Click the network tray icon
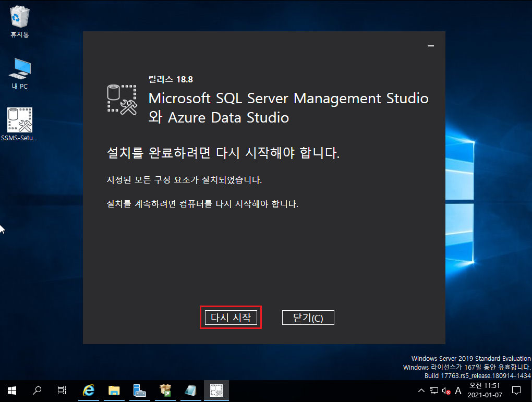 point(434,391)
